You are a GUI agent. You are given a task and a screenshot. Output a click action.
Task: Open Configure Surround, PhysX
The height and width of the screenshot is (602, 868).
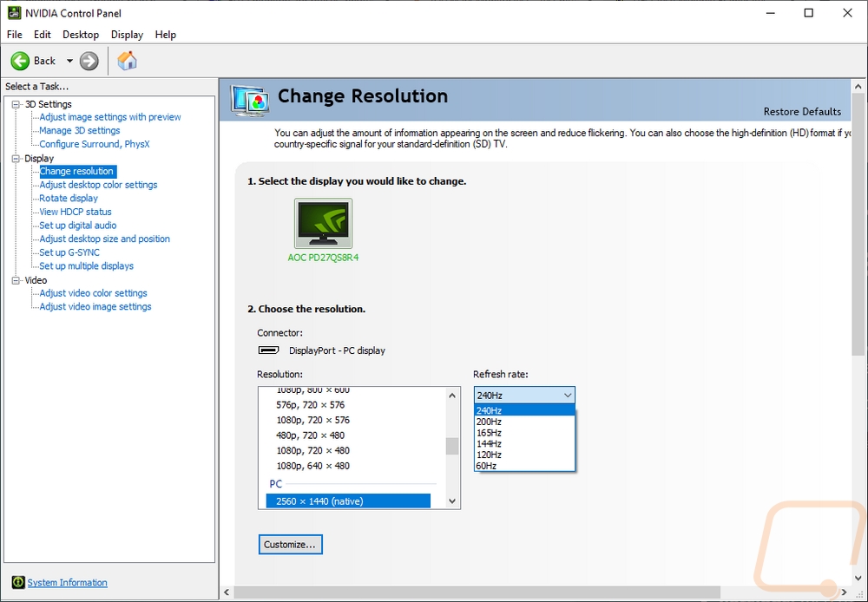click(95, 144)
